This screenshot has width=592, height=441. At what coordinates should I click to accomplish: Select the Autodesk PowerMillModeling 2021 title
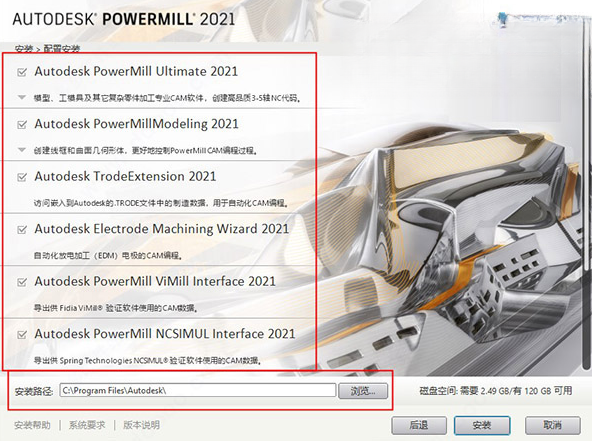137,124
